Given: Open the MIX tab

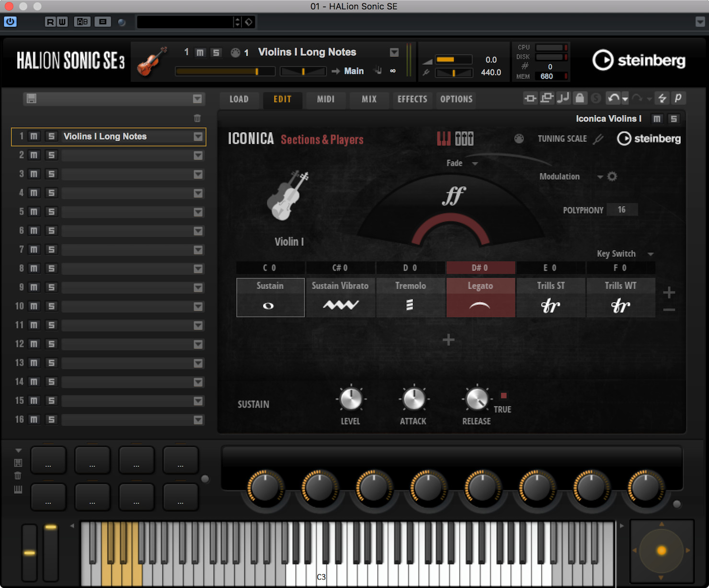Looking at the screenshot, I should pos(369,99).
